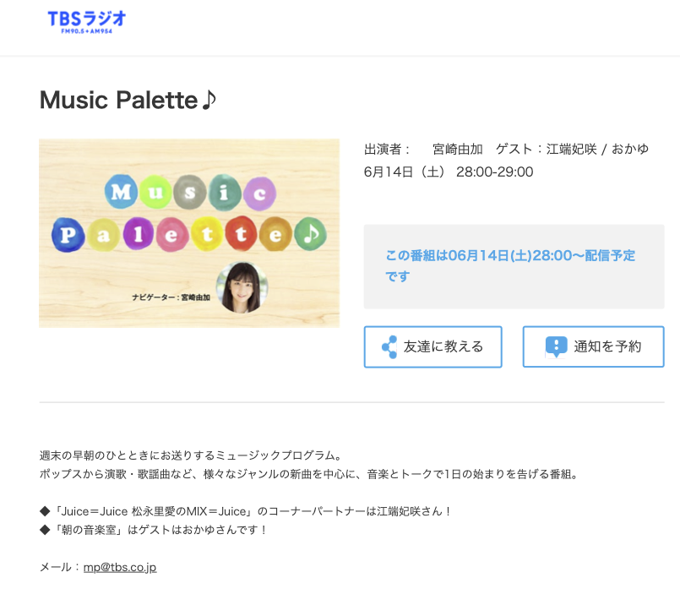The height and width of the screenshot is (616, 680).
Task: Click the 友達に教える button
Action: (432, 347)
